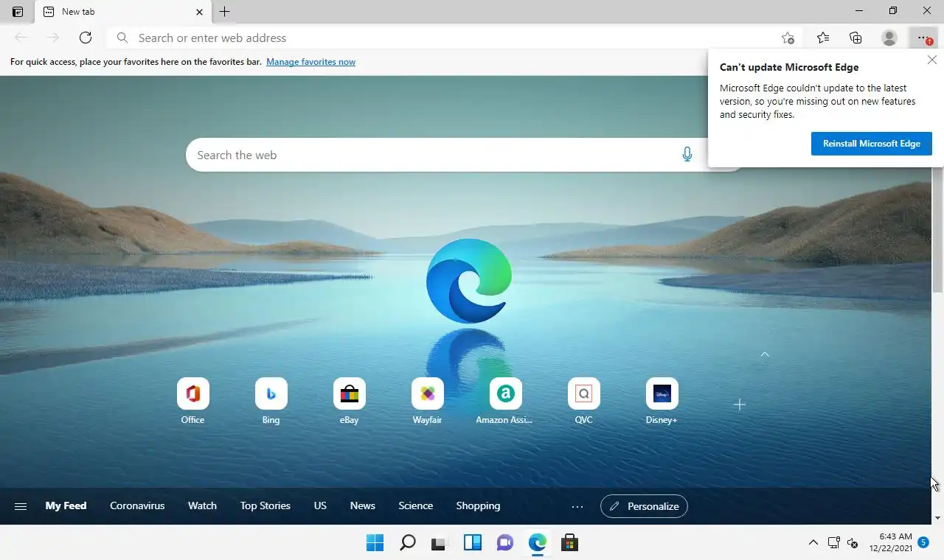
Task: Open the Wayfair quick link
Action: click(427, 402)
